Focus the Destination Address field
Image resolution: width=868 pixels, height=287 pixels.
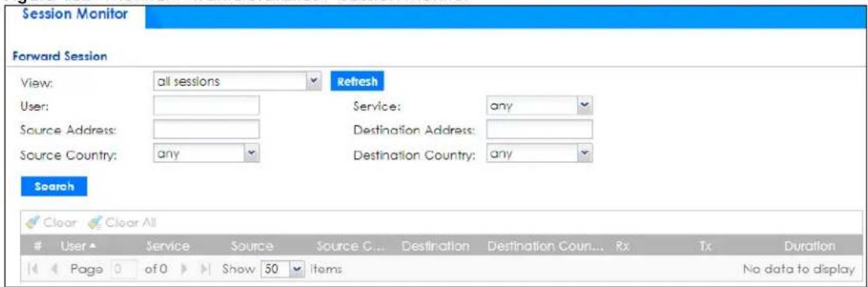pos(539,130)
